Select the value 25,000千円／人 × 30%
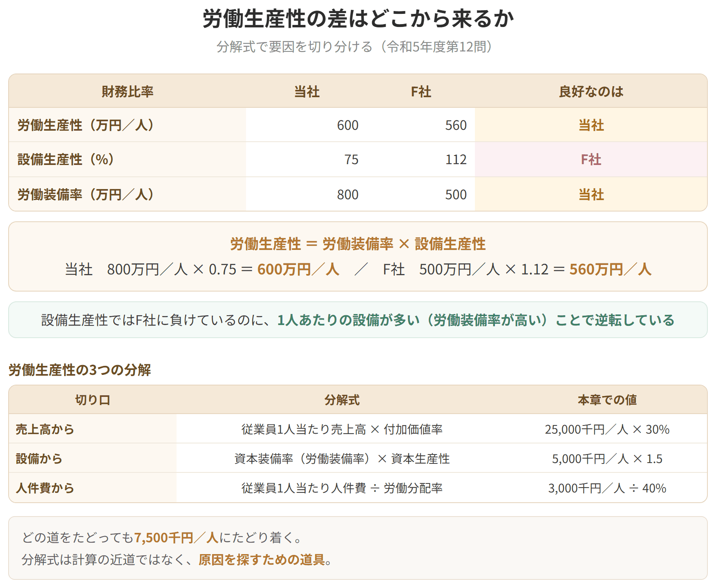 coord(607,429)
